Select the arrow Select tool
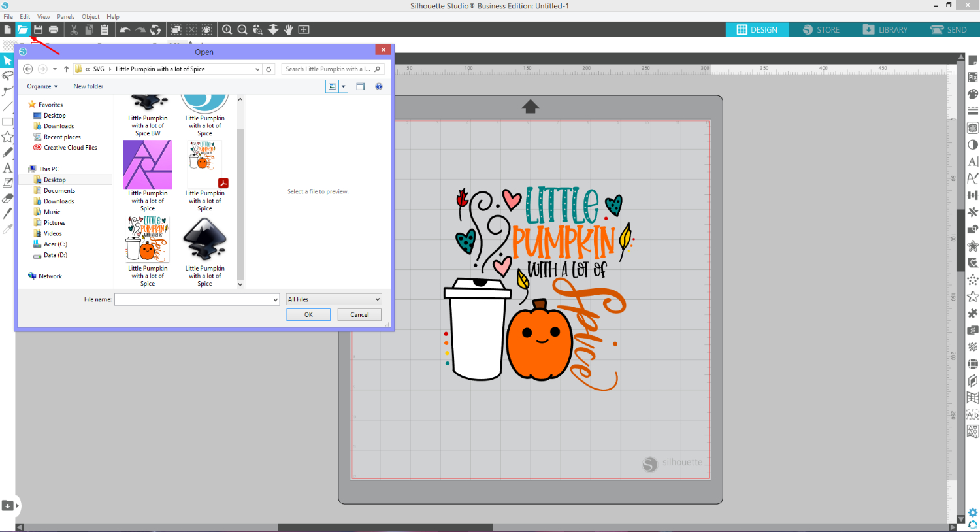Screen dimensions: 980x532 [x=7, y=60]
